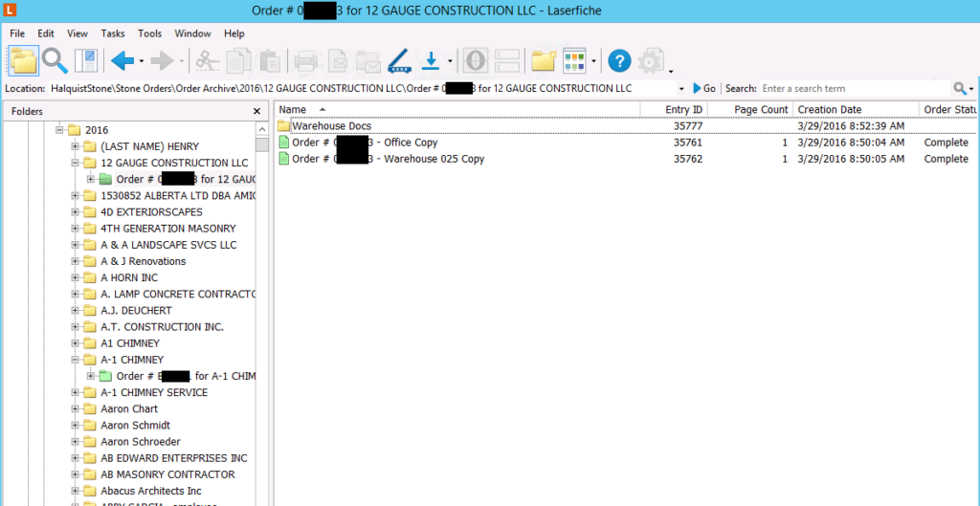Screen dimensions: 980x506
Task: Select the A1 CHIMNEY folder
Action: tap(130, 343)
